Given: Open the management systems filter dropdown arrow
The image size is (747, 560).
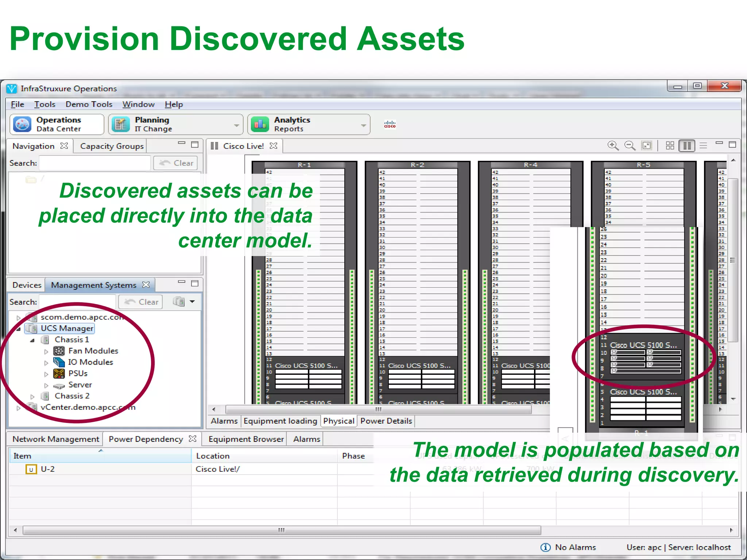Looking at the screenshot, I should [x=192, y=302].
